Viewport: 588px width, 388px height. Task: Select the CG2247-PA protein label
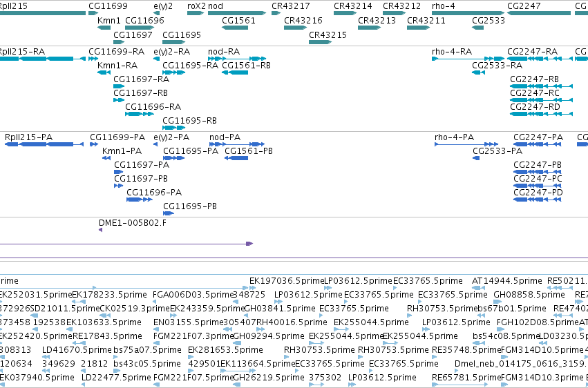pyautogui.click(x=538, y=137)
